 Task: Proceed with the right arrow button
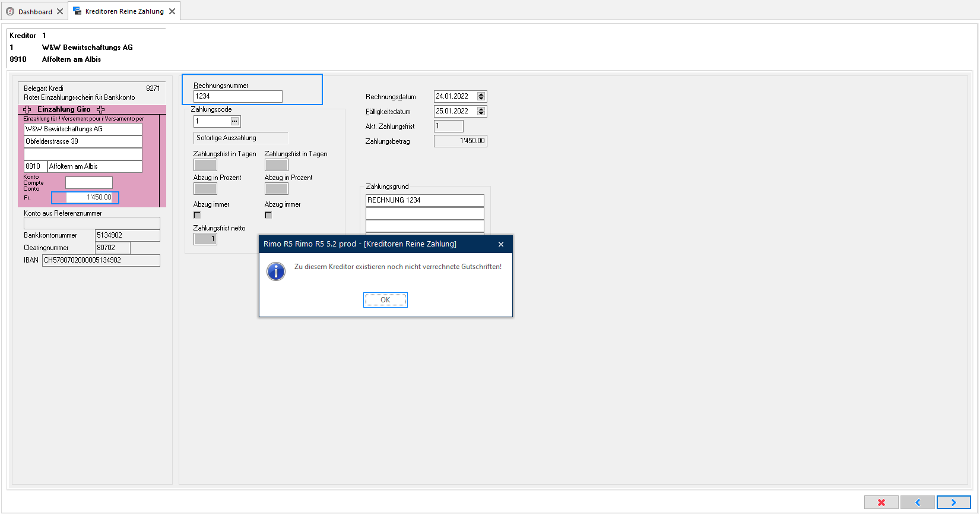(954, 503)
